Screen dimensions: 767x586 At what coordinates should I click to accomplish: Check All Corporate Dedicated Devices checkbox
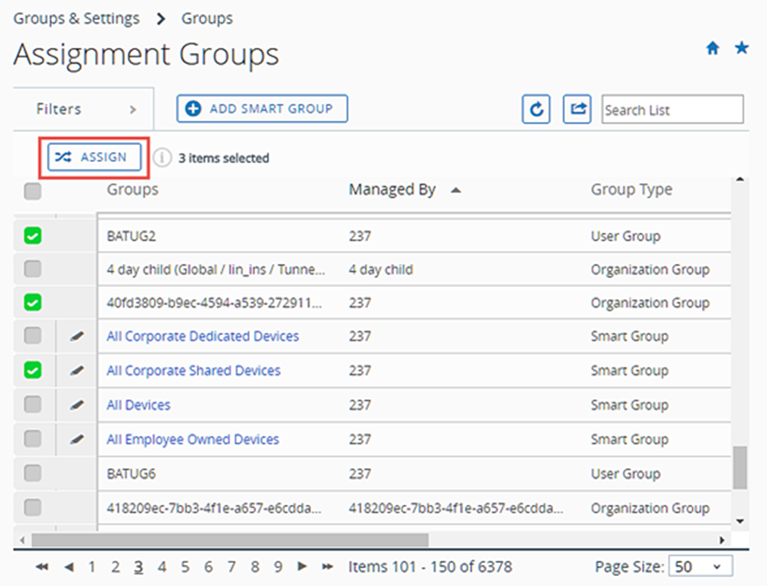pos(33,336)
